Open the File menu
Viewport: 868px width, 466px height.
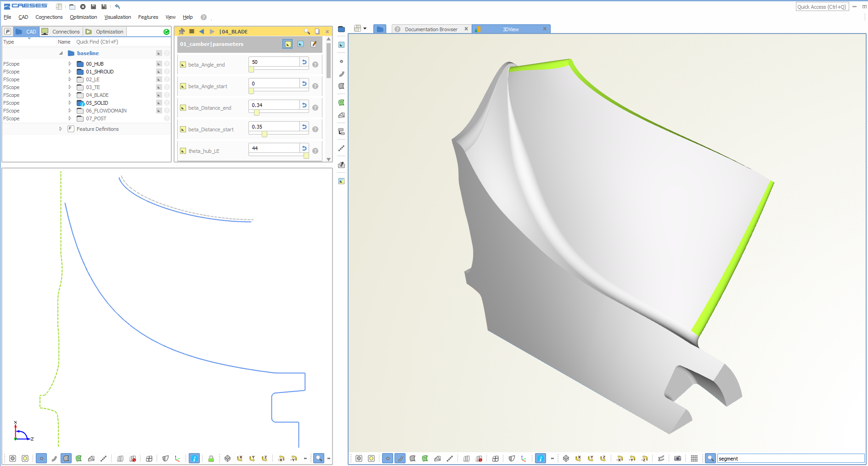coord(7,17)
